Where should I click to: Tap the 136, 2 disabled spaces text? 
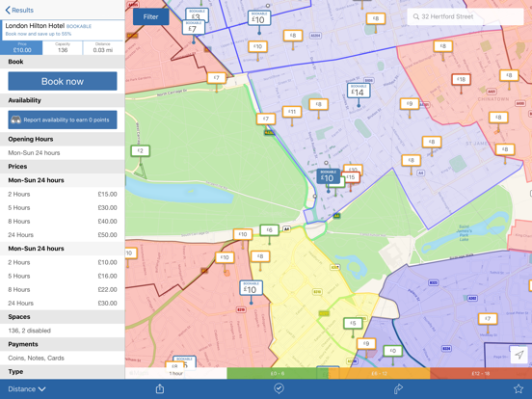point(30,331)
